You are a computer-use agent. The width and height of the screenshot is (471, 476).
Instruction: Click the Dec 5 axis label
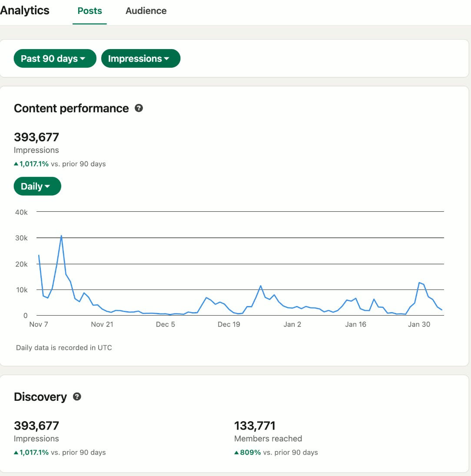point(166,324)
